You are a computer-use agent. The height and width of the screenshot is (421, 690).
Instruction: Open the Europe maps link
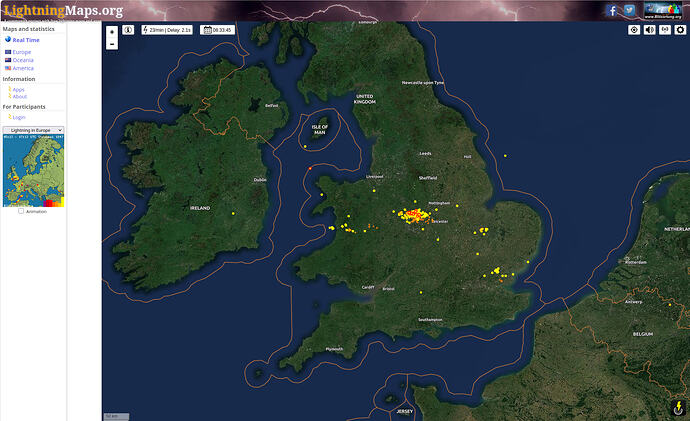pos(22,52)
